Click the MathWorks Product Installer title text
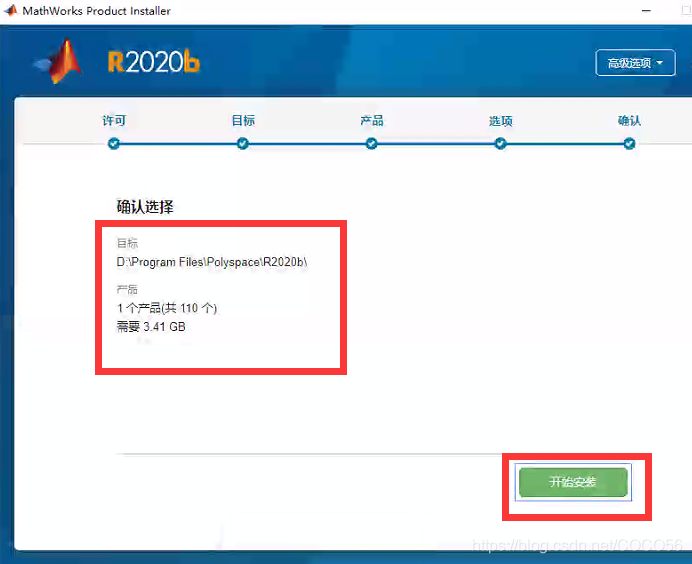This screenshot has height=564, width=692. pos(97,11)
